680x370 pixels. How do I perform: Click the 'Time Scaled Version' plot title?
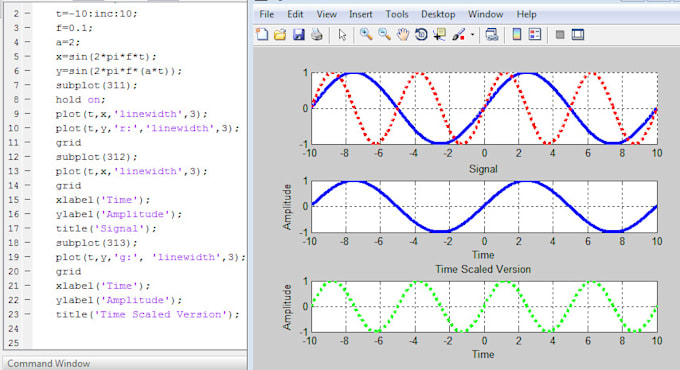click(483, 269)
